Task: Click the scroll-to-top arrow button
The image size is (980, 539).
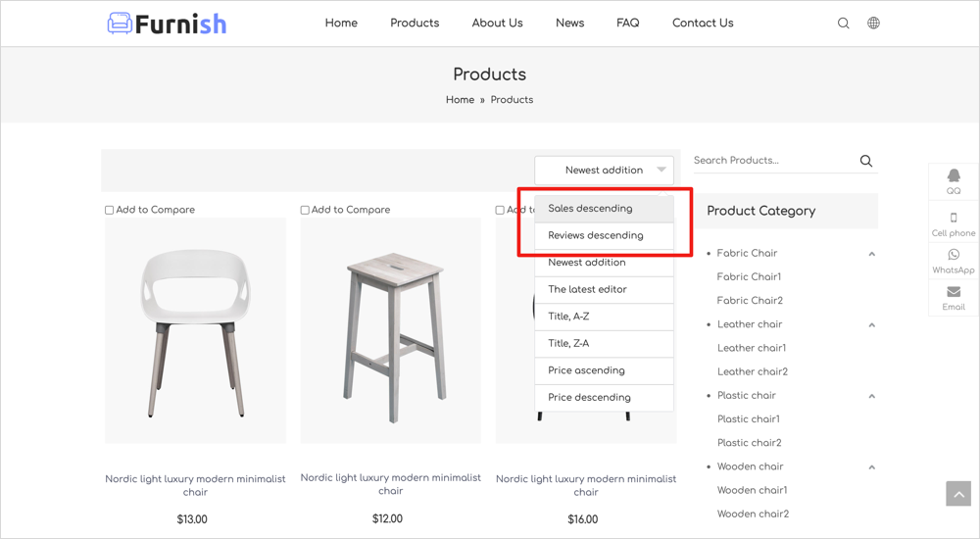Action: [957, 494]
